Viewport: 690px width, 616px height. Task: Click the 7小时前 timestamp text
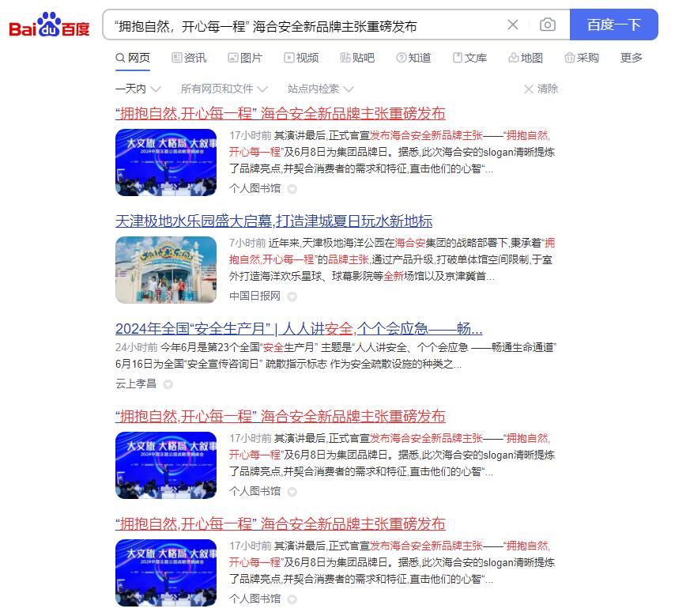pyautogui.click(x=247, y=243)
